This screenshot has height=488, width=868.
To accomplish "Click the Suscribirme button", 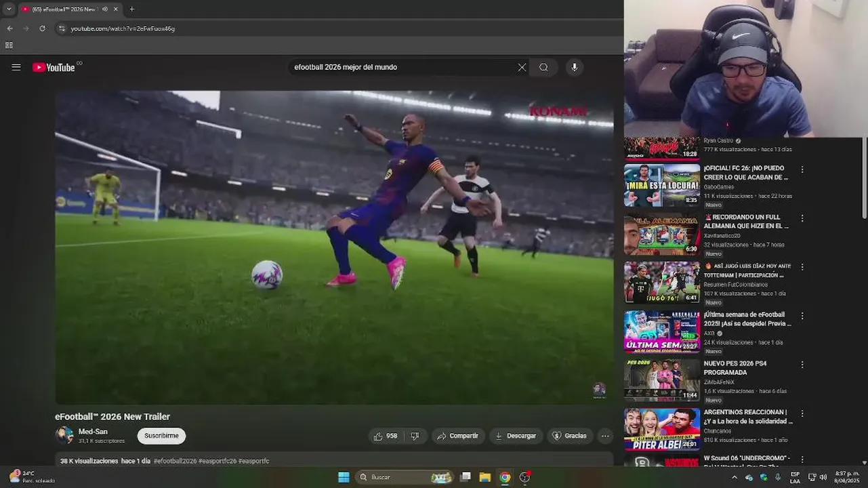I will 161,436.
